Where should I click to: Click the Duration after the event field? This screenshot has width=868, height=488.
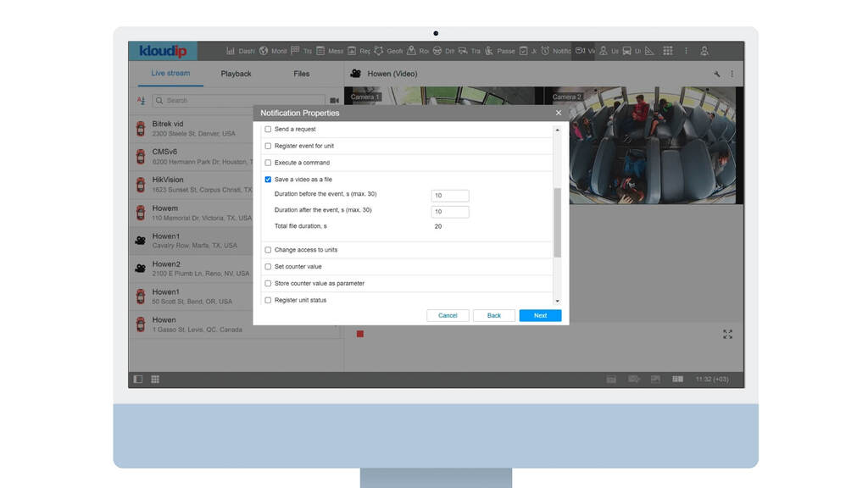pyautogui.click(x=450, y=211)
